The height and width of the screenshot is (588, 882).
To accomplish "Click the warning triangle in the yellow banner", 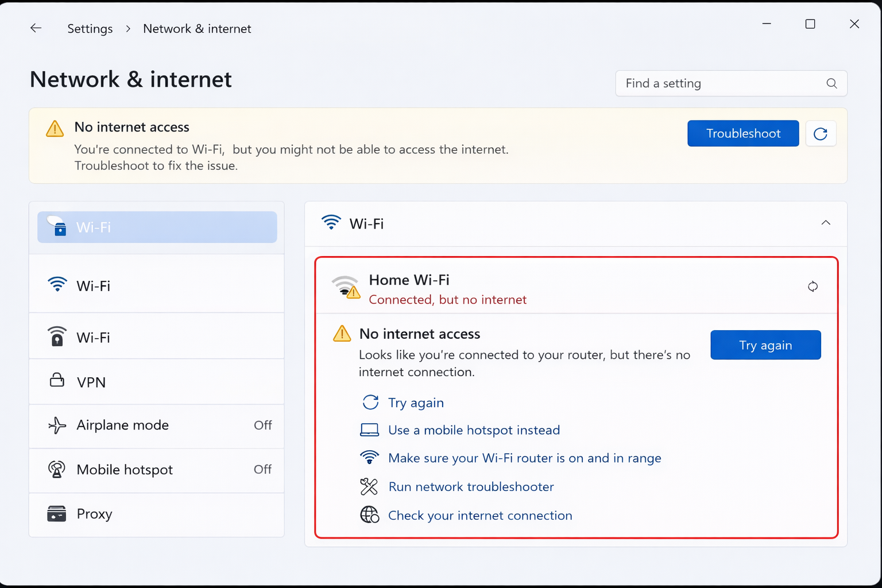I will click(x=54, y=128).
